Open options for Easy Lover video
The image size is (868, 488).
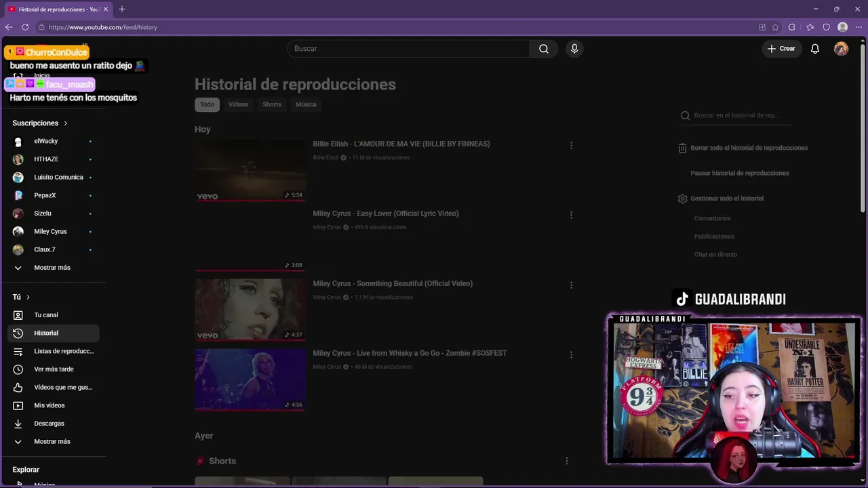pos(571,215)
